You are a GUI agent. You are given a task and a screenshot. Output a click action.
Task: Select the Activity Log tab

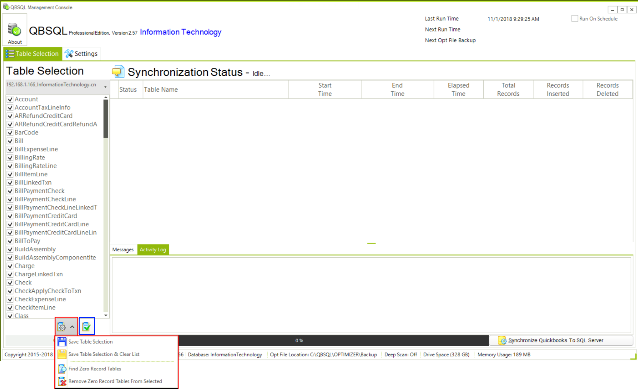[153, 249]
